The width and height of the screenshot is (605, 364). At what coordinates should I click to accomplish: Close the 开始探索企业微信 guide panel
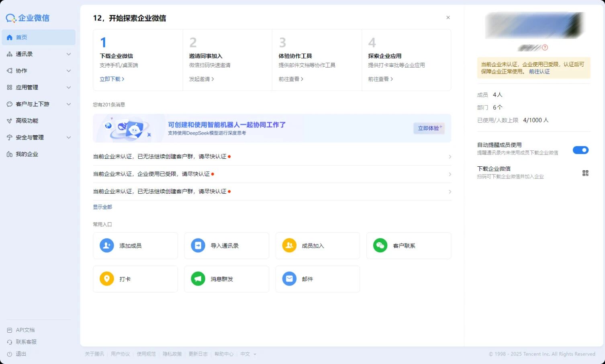[x=448, y=18]
